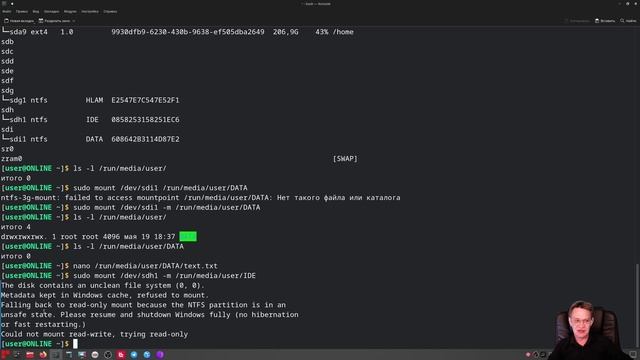Image resolution: width=640 pixels, height=360 pixels.
Task: Click the terminal vertical scrollbar handle
Action: tap(638, 305)
